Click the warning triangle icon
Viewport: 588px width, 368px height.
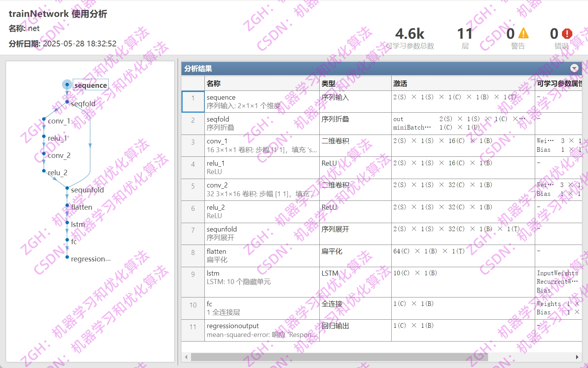point(523,33)
